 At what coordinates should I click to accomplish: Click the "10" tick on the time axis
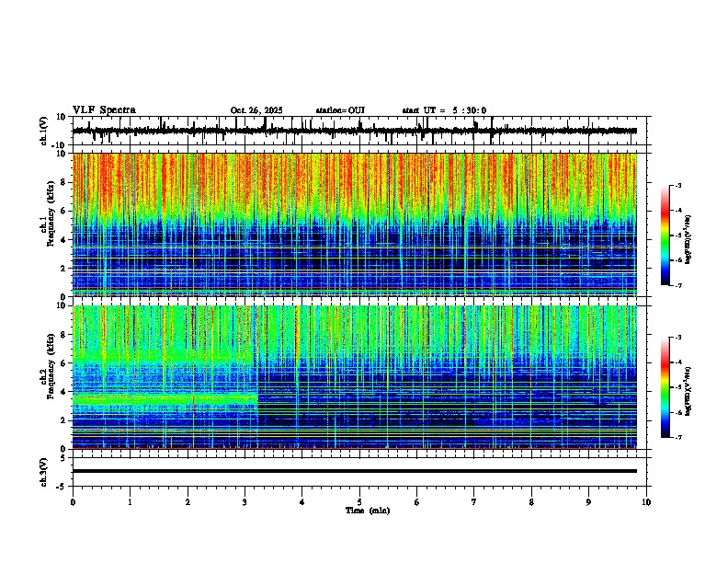646,502
